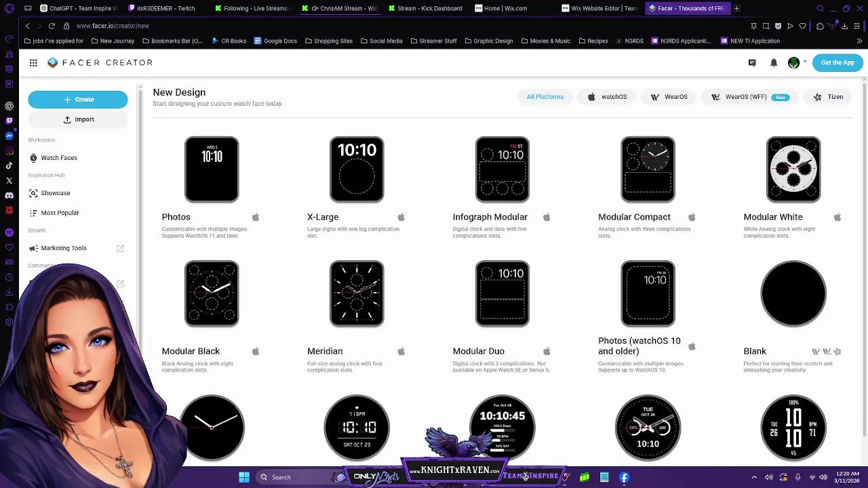Open the Shopping Sites bookmarks folder
The image size is (868, 488).
click(x=329, y=41)
